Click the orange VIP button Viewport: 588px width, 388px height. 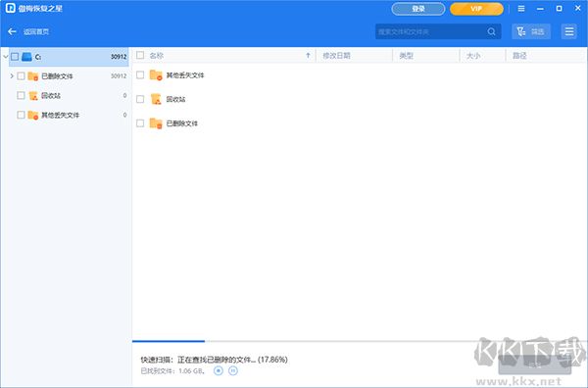click(476, 9)
